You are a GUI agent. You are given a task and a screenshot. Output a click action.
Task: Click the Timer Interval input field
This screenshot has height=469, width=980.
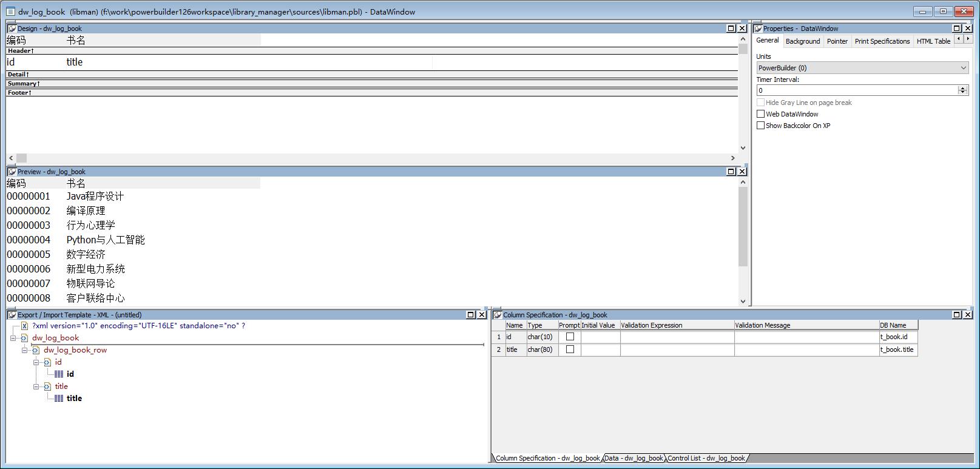(857, 90)
